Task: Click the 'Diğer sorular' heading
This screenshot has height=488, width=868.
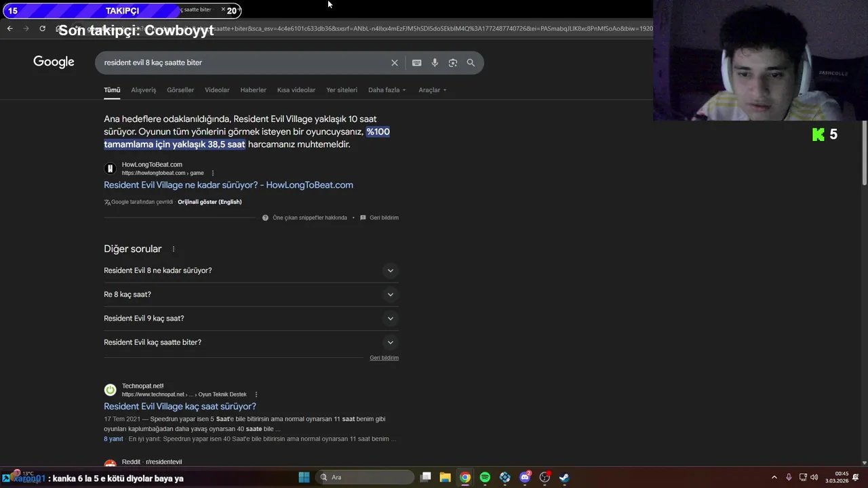Action: click(133, 249)
